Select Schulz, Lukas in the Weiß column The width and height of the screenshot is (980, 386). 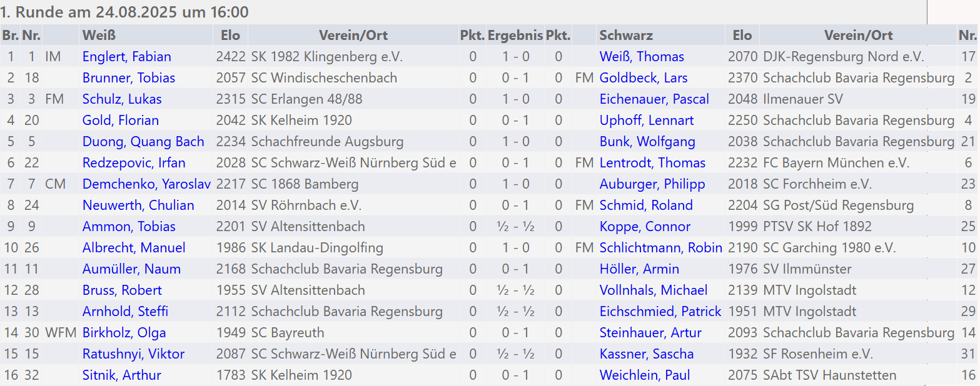[x=122, y=99]
